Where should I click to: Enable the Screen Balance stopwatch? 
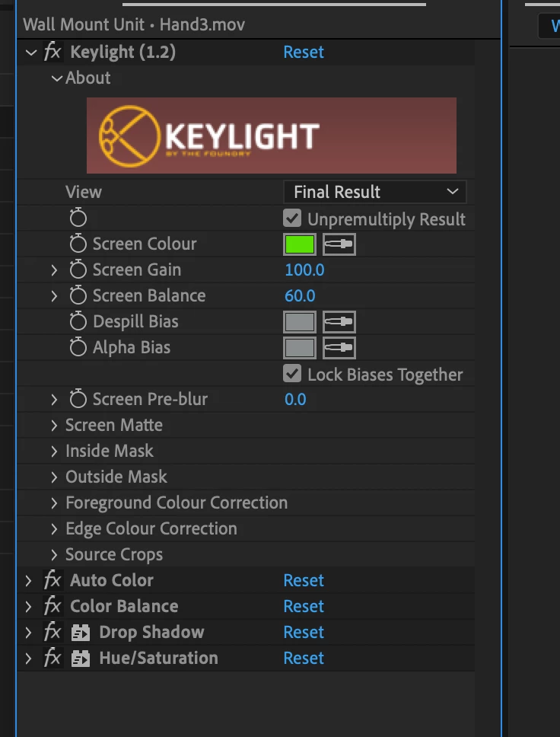pyautogui.click(x=78, y=295)
